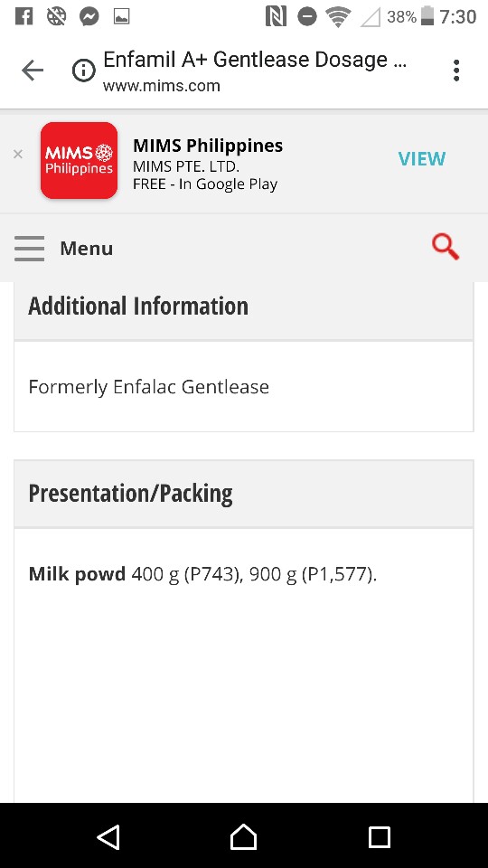
Task: Tap VIEW on the app banner
Action: (x=422, y=159)
